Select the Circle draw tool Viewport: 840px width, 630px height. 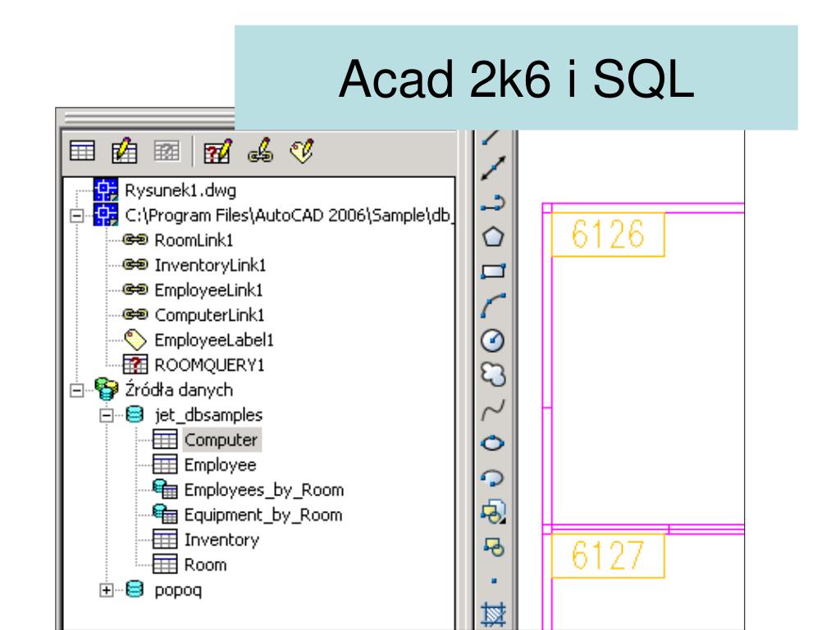click(x=493, y=340)
